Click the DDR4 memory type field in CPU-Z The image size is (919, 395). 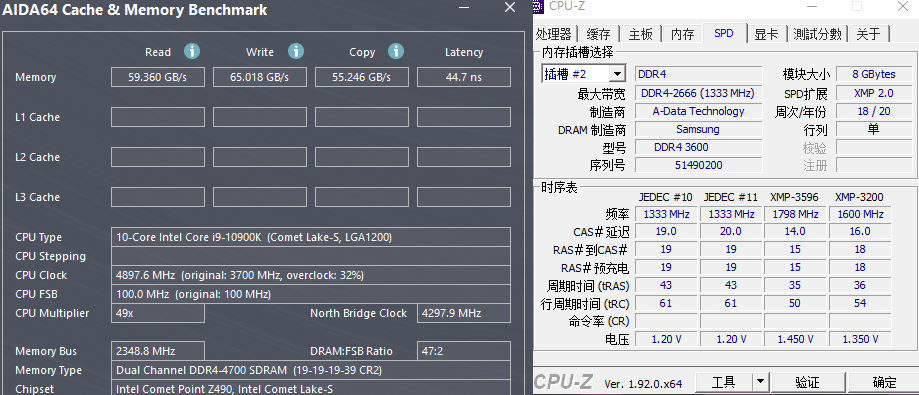coord(699,74)
